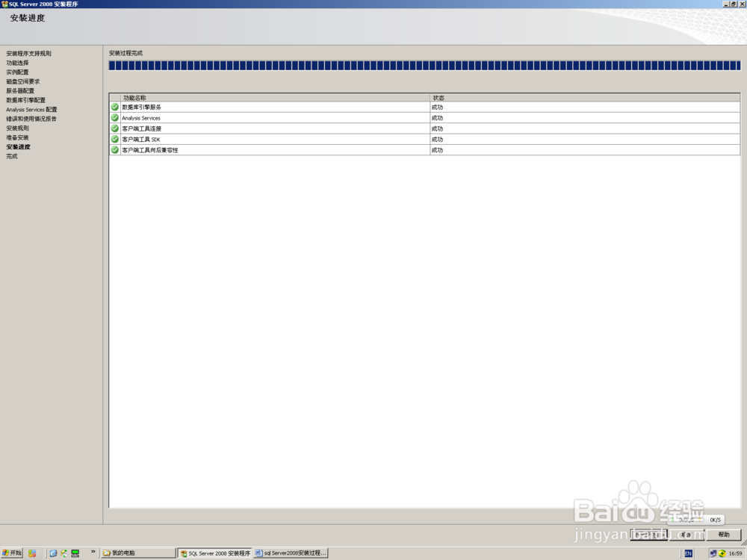Click the 安装过程完成 status label

pos(125,53)
